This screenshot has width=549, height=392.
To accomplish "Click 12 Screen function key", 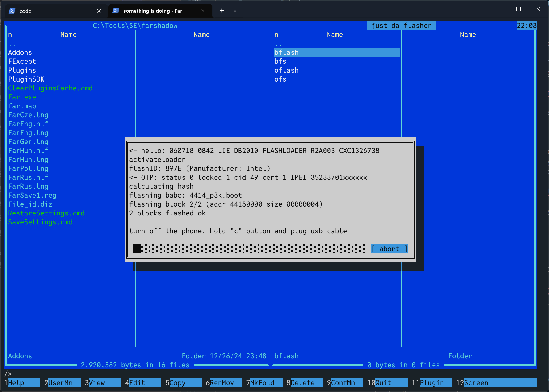I will coord(497,383).
